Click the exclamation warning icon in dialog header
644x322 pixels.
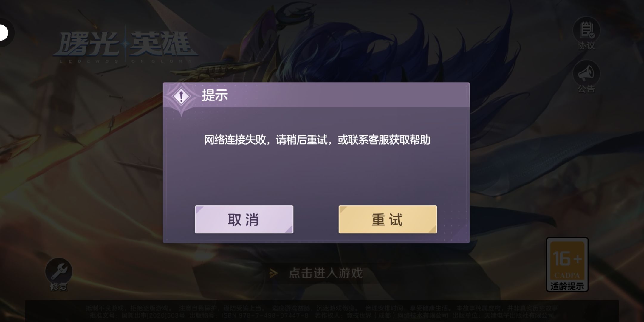point(181,96)
